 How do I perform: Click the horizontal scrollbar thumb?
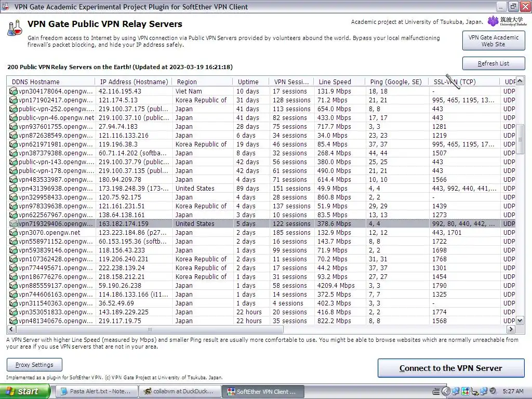tap(150, 329)
